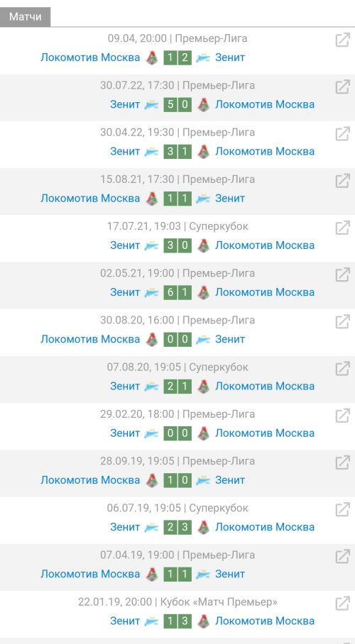The height and width of the screenshot is (644, 355).
Task: Select the Матчи tab
Action: pos(25,17)
